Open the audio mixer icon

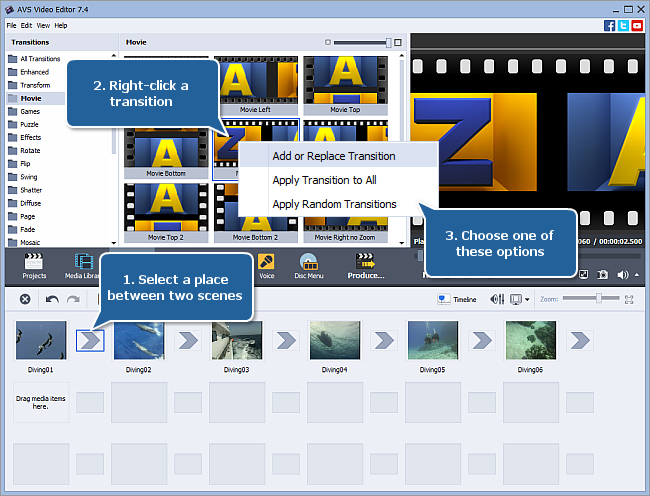point(497,299)
